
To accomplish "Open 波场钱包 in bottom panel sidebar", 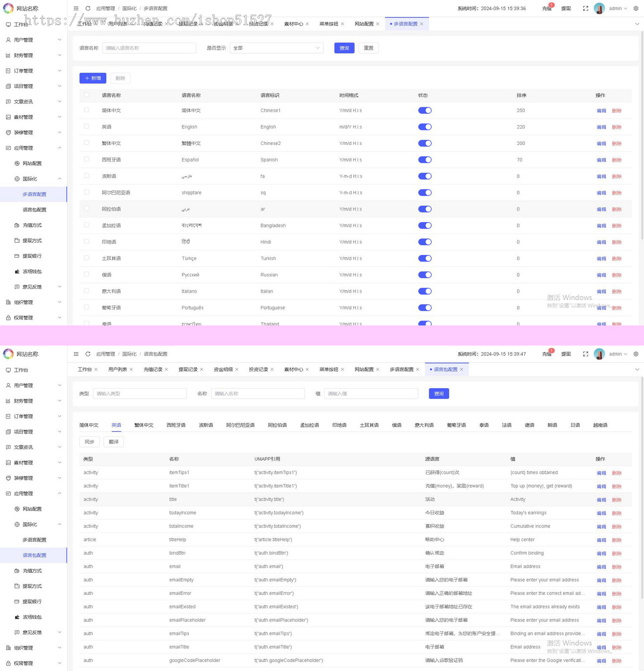I will point(33,617).
